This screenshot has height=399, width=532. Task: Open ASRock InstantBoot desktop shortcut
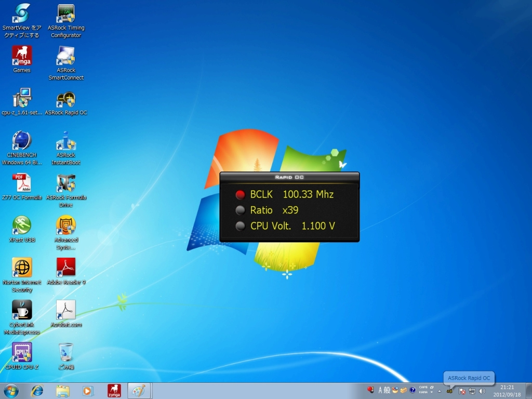pyautogui.click(x=66, y=148)
